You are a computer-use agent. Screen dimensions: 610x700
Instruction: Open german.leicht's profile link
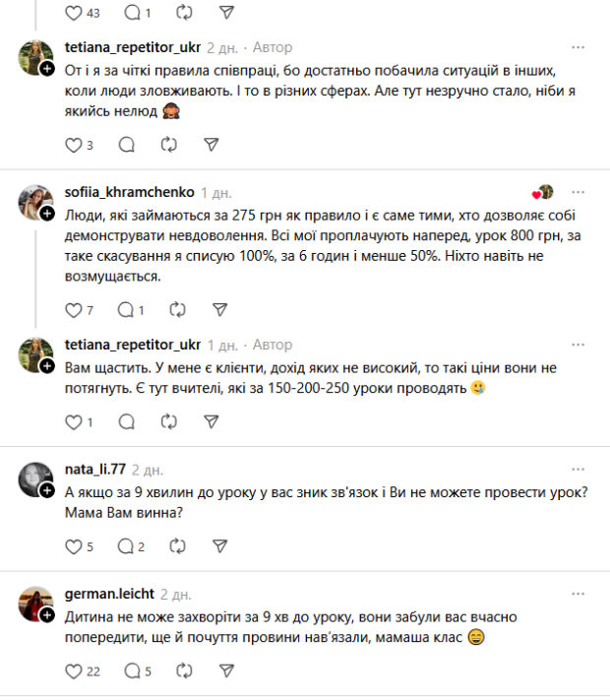pyautogui.click(x=108, y=595)
